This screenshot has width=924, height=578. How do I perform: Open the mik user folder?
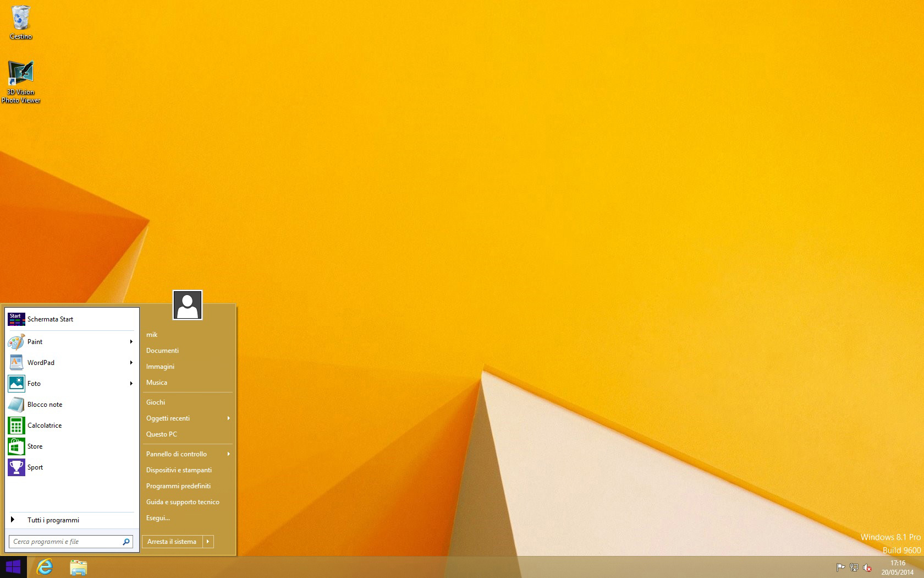pos(152,335)
